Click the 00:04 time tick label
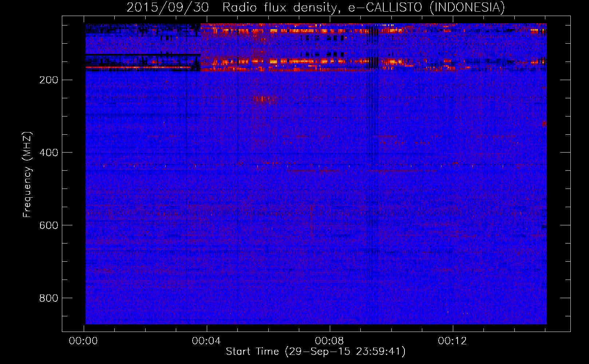The height and width of the screenshot is (364, 589). 206,341
